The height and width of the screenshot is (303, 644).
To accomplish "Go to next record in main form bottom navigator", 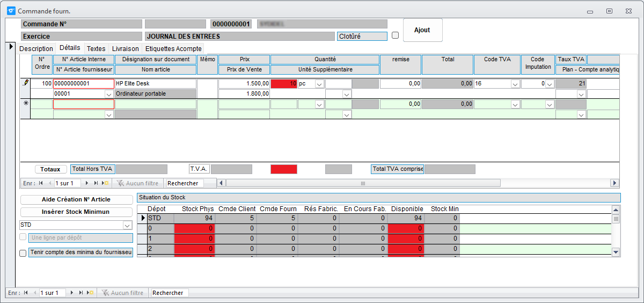I will (72, 293).
